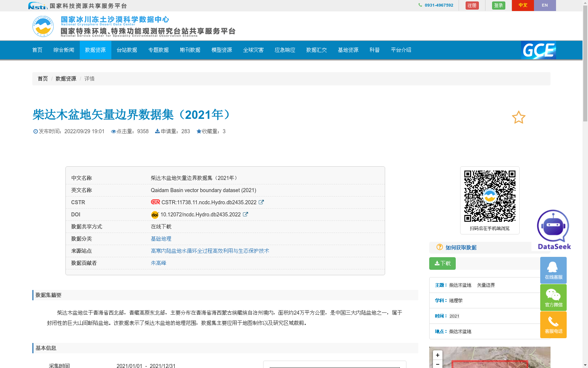The height and width of the screenshot is (368, 588).
Task: Select the 数据资源 navigation tab
Action: (x=95, y=50)
